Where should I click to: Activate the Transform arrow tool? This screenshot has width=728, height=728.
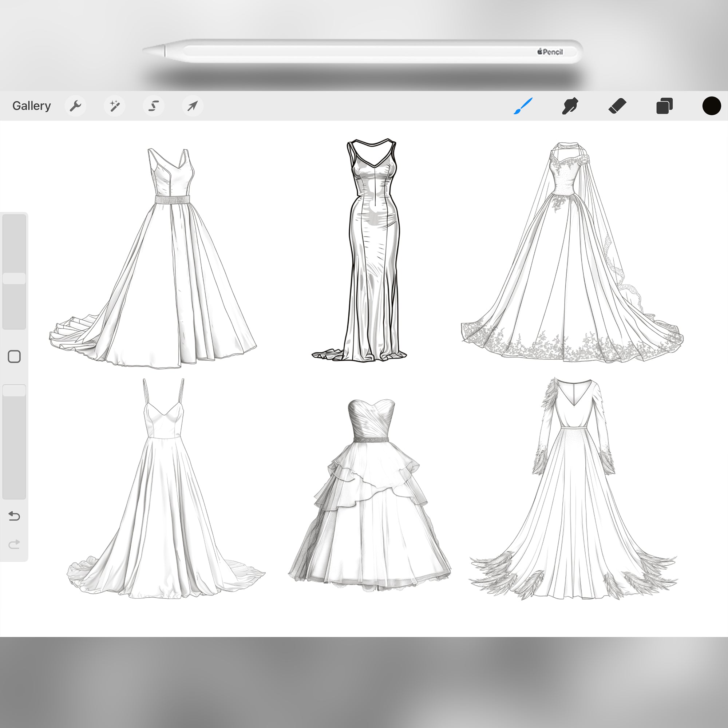(x=193, y=106)
